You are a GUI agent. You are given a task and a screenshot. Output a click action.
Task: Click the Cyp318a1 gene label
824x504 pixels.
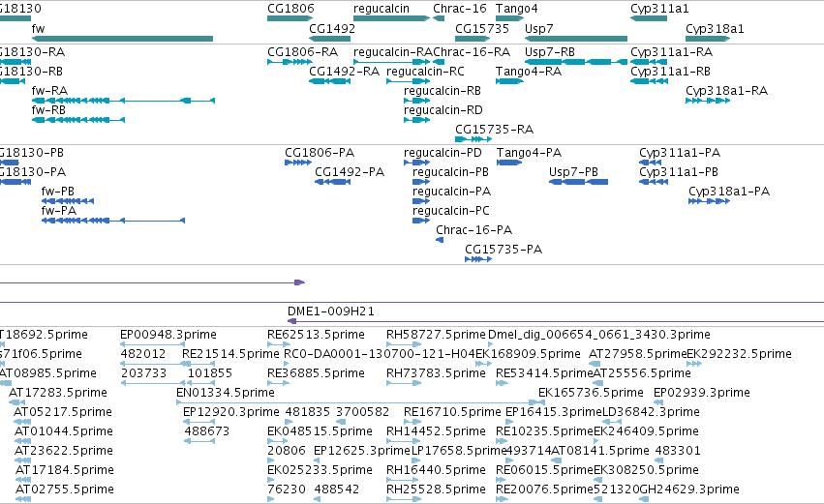pos(715,28)
